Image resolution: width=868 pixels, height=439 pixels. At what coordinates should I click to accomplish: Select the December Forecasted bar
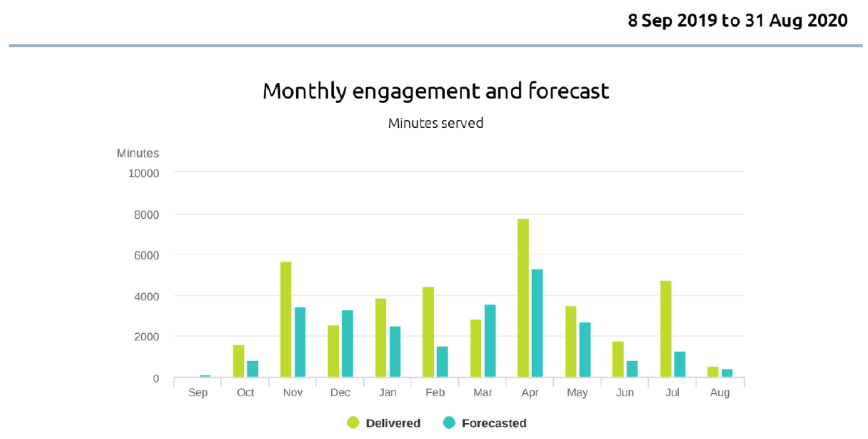347,344
